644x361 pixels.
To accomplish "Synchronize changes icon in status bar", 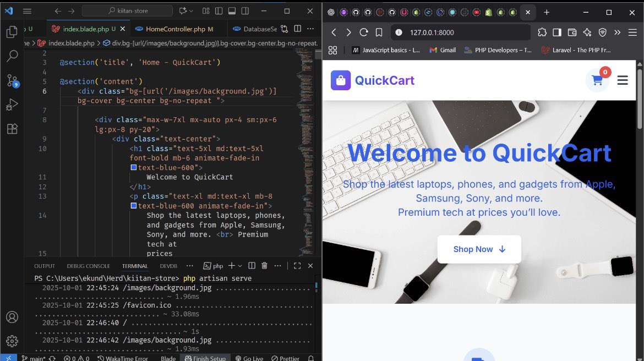I will [x=52, y=358].
